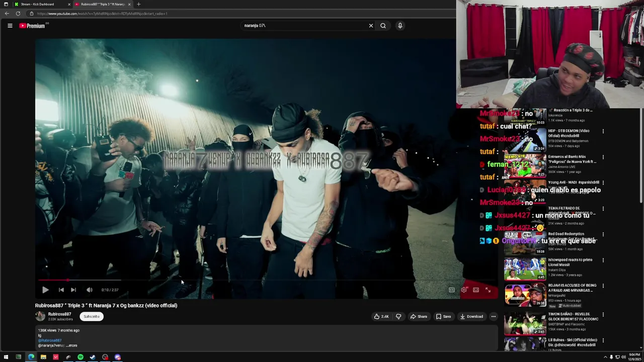Start voice search with microphone
Image resolution: width=644 pixels, height=362 pixels.
400,26
